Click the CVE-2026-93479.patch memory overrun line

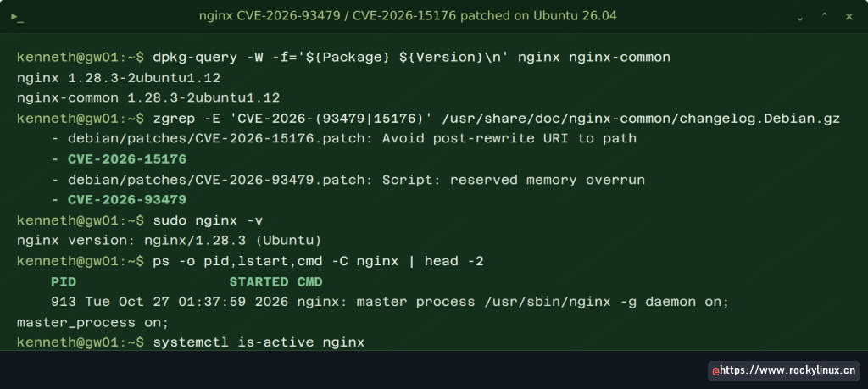pyautogui.click(x=348, y=180)
